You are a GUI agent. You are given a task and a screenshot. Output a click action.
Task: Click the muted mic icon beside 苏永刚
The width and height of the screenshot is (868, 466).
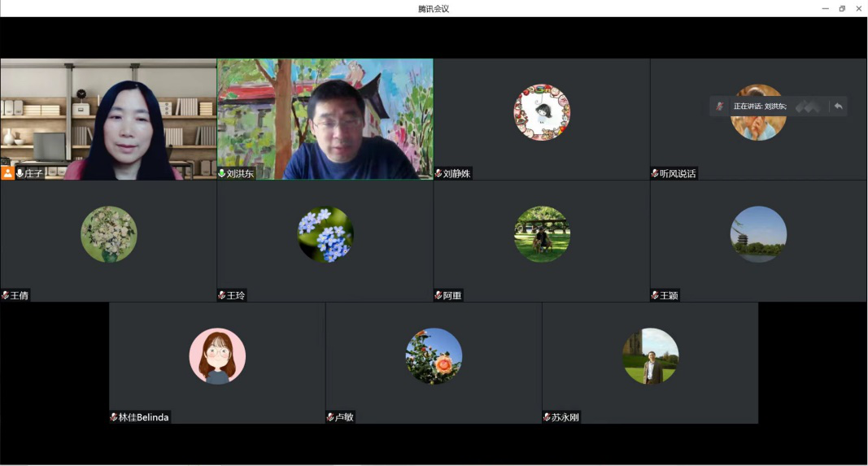547,417
